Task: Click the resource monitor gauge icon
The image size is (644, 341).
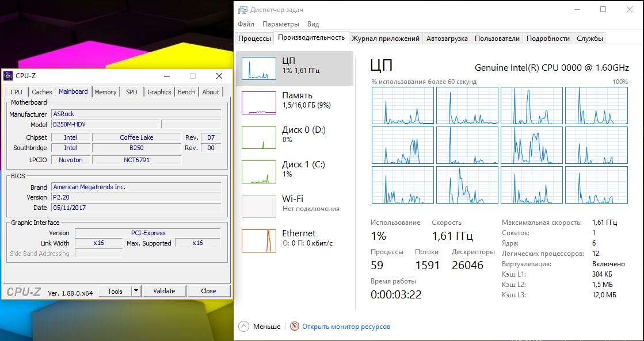Action: (x=295, y=327)
